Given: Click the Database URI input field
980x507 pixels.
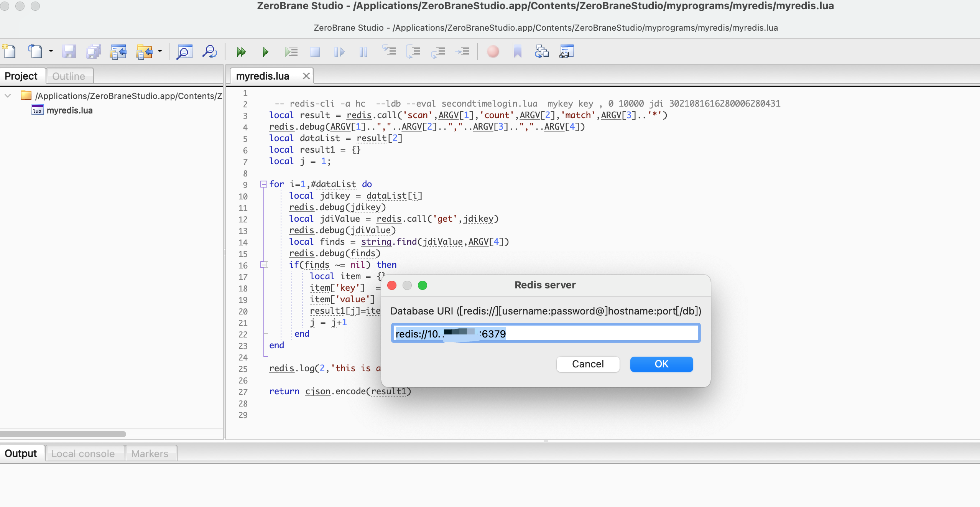Looking at the screenshot, I should point(546,333).
